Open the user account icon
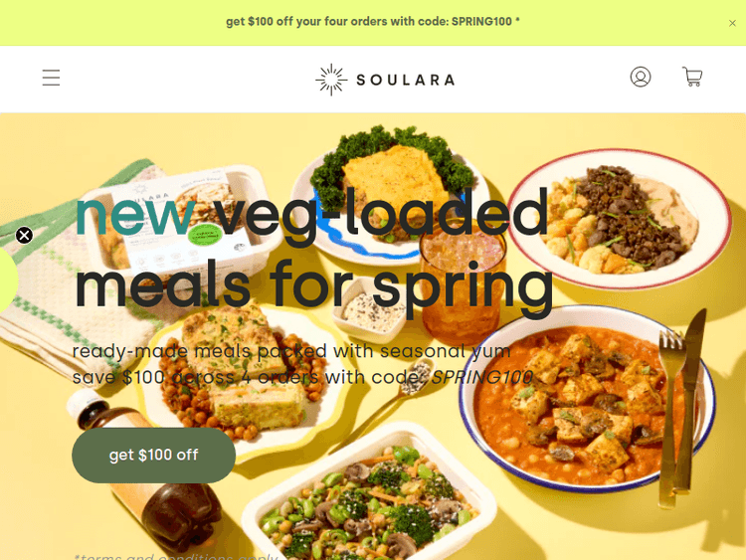746x560 pixels. pyautogui.click(x=641, y=77)
